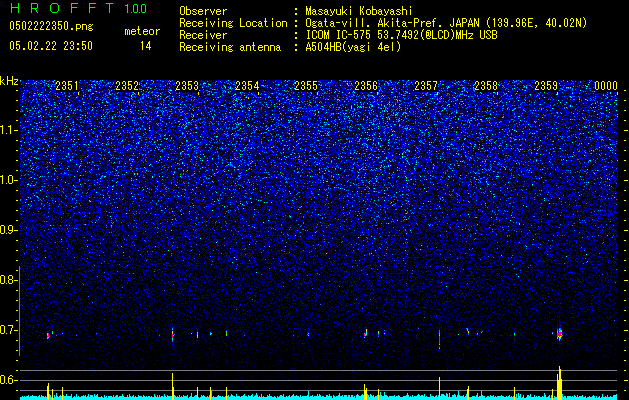Click the date stamp 05.02.22 23:50

coord(51,46)
